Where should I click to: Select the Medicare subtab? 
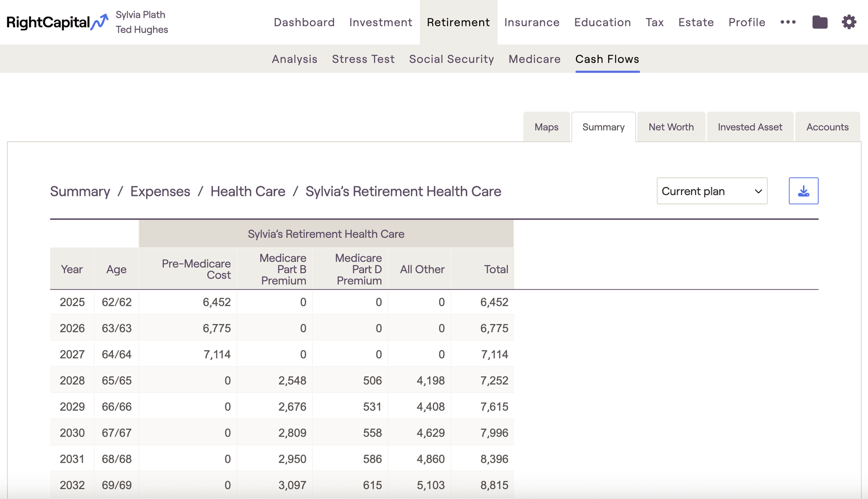534,59
